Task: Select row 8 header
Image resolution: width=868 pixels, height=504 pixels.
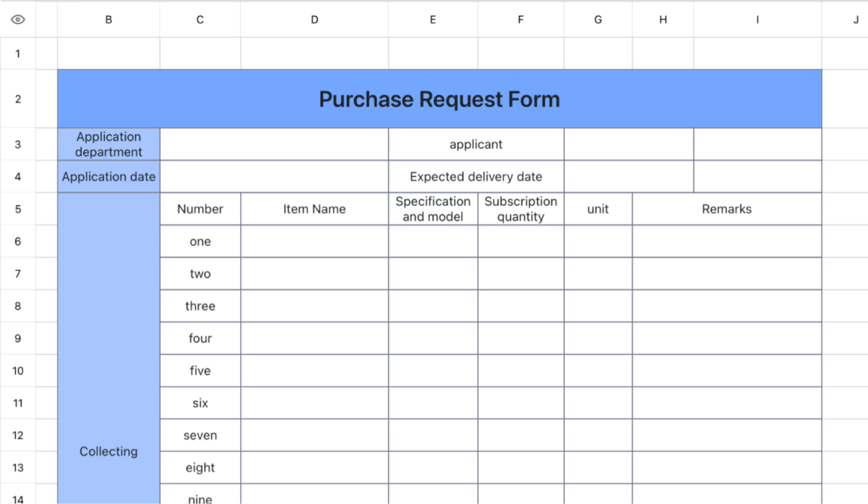Action: (x=18, y=306)
